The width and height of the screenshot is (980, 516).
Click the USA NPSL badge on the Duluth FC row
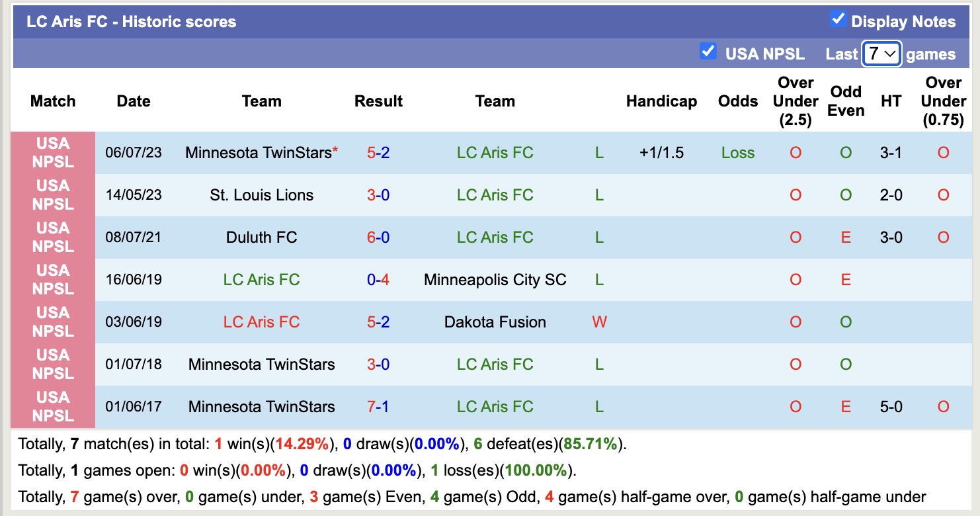pyautogui.click(x=53, y=237)
